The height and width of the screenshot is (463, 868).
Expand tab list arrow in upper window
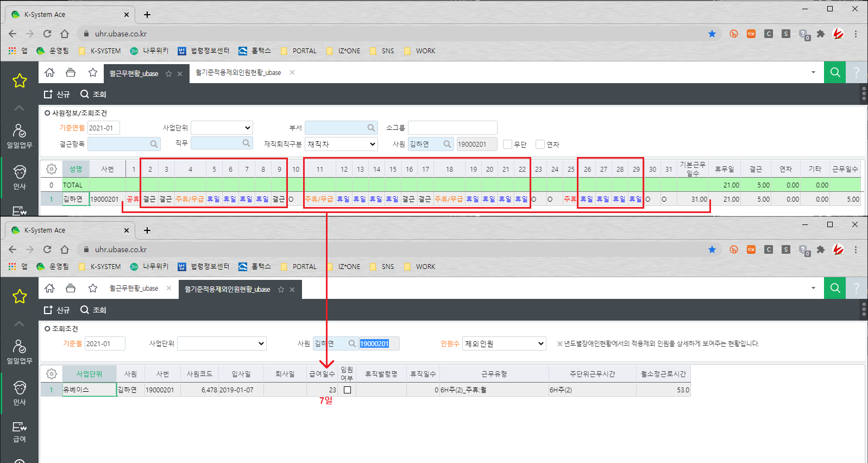coord(813,72)
